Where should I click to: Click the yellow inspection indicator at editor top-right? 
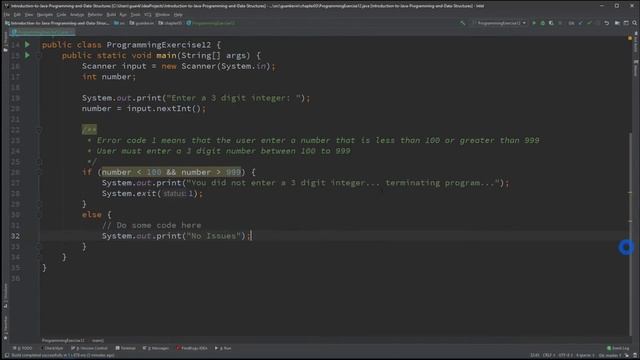click(x=630, y=38)
